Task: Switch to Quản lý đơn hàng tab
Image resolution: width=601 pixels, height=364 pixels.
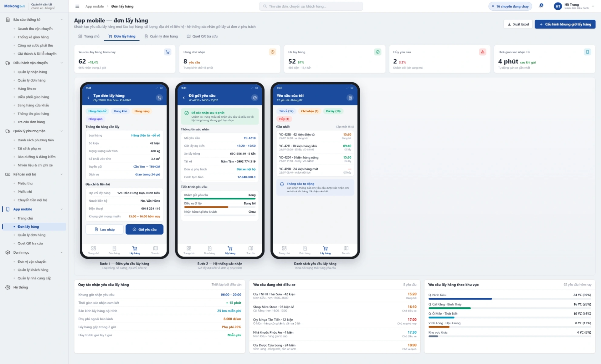Action: (161, 37)
